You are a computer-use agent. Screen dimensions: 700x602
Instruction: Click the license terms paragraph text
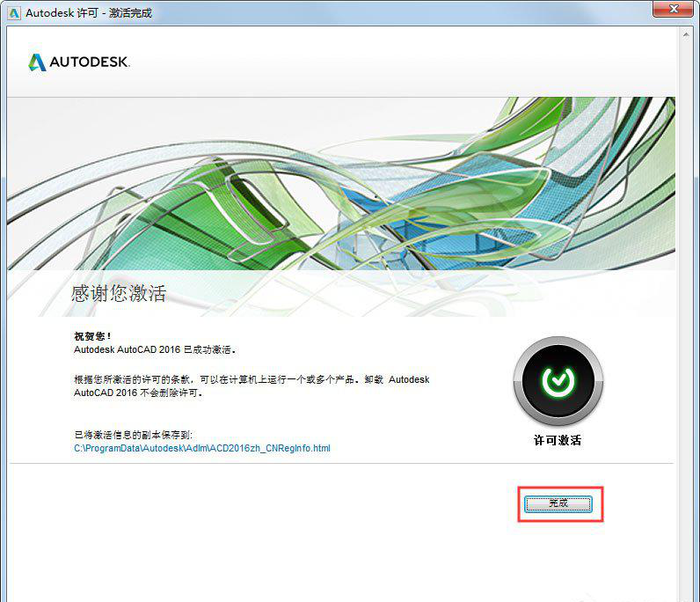click(251, 385)
